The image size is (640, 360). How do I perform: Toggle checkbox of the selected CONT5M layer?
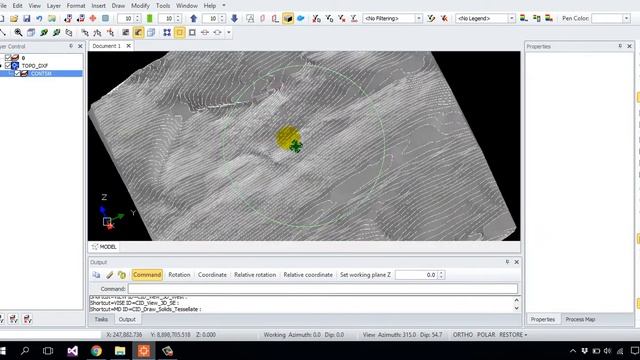pyautogui.click(x=17, y=73)
